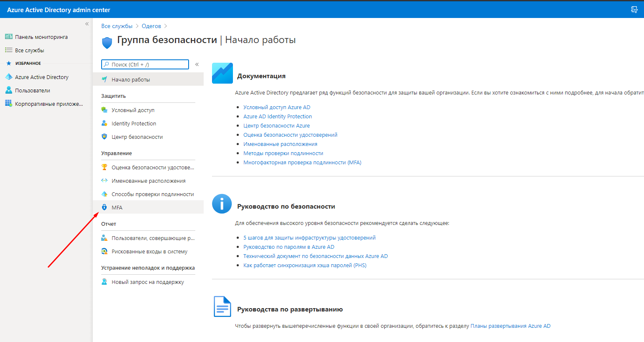Click the Все службы list icon
644x342 pixels.
click(9, 50)
